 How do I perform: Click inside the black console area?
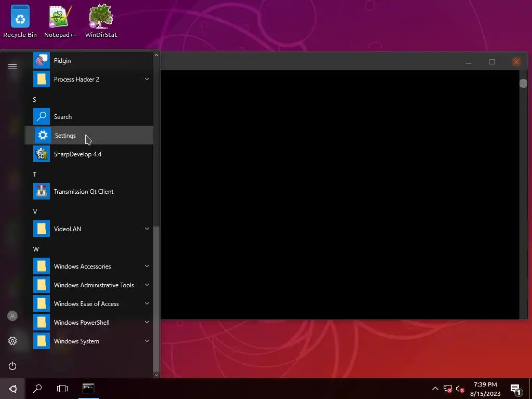click(340, 195)
